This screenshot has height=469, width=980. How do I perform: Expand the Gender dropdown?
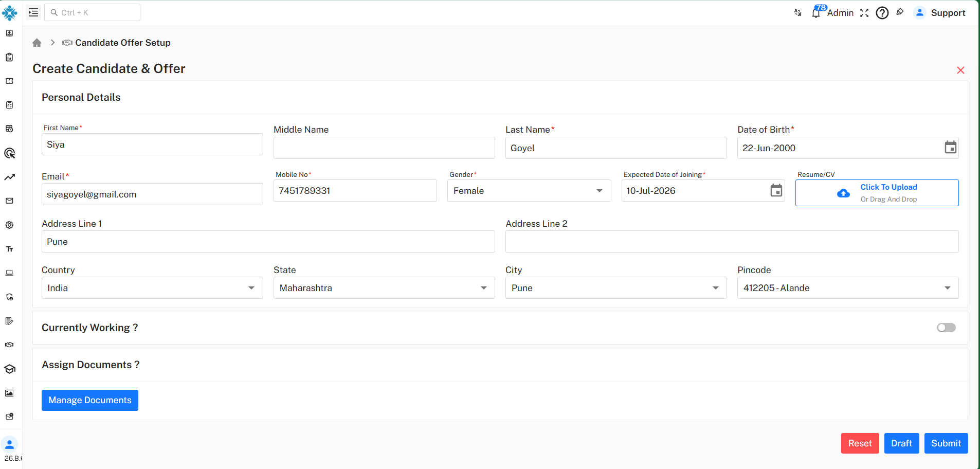tap(529, 191)
